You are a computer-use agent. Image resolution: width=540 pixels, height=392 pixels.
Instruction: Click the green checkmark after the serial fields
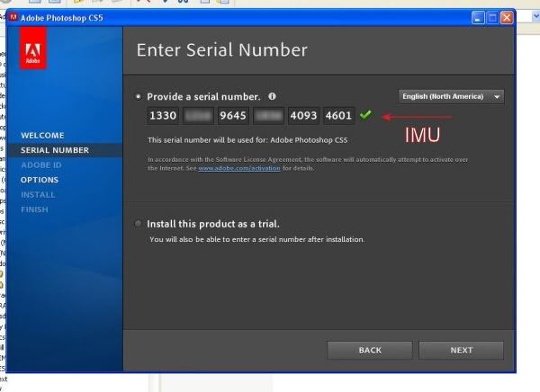(x=364, y=116)
